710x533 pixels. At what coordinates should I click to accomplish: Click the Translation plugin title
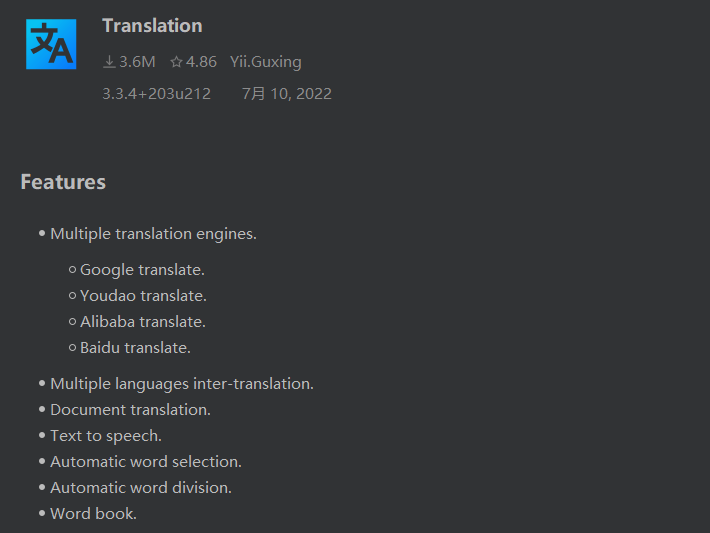coord(152,25)
